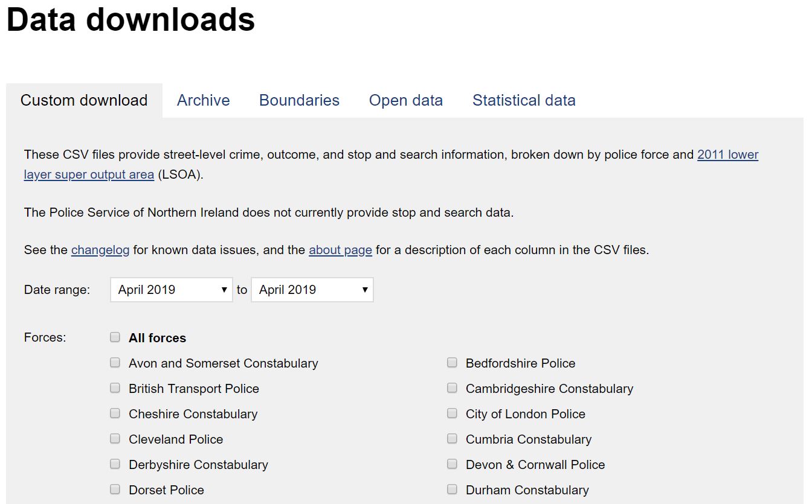Enable Devon & Cornwall Police checkbox
The image size is (812, 504).
(x=452, y=464)
